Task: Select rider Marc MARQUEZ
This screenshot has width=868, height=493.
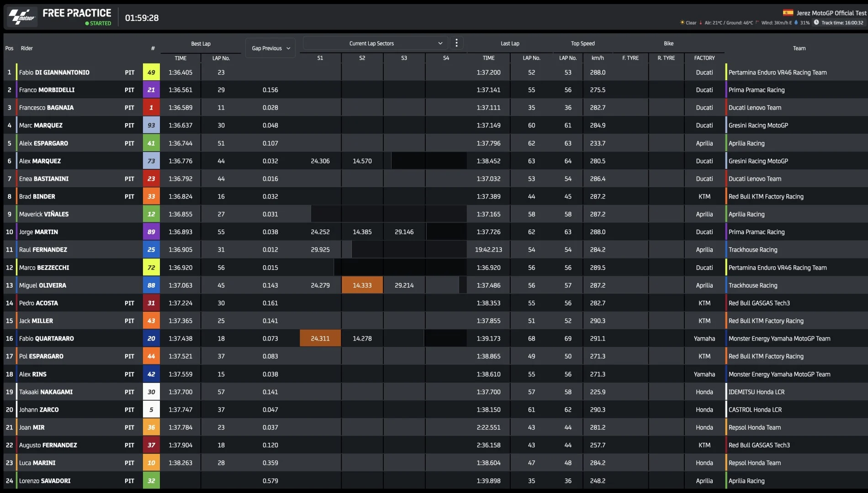Action: (41, 125)
